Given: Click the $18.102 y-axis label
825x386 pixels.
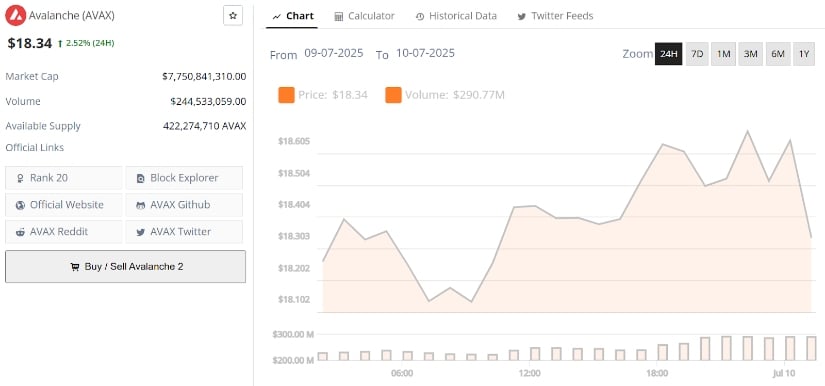Looking at the screenshot, I should [294, 300].
